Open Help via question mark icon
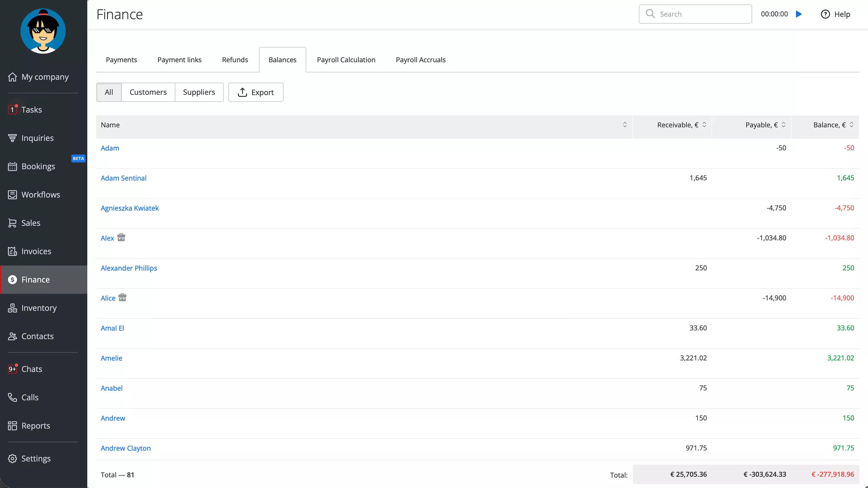This screenshot has height=488, width=868. (x=825, y=14)
